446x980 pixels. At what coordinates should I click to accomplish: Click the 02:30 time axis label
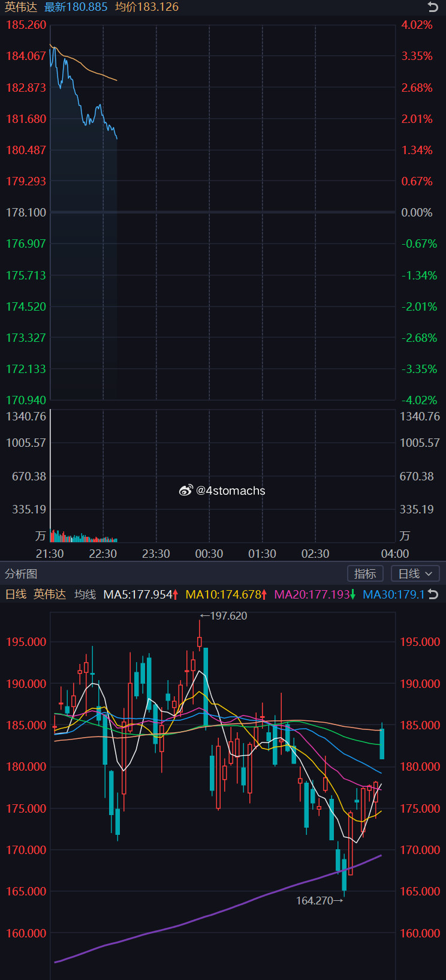(x=315, y=554)
